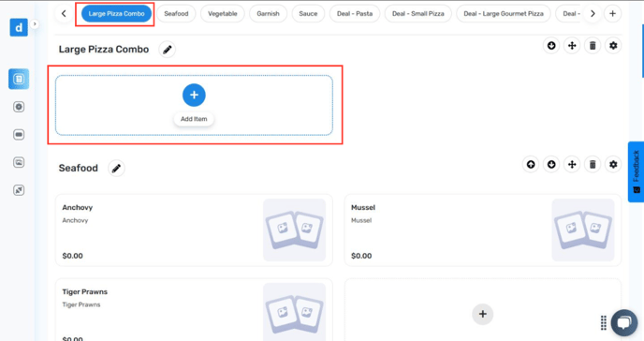The image size is (644, 341).
Task: Switch to the Sauce tab
Action: pyautogui.click(x=308, y=13)
